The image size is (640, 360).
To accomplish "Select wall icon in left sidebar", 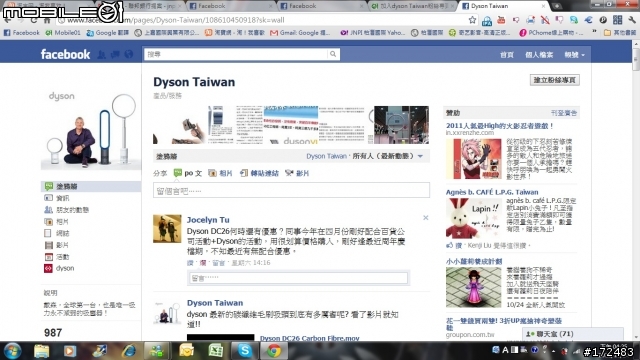I will pos(49,186).
